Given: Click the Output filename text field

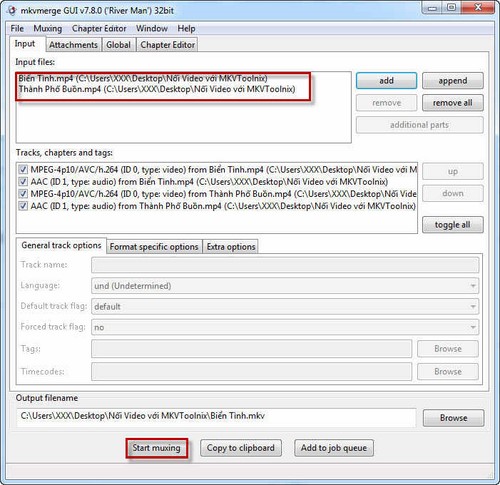Looking at the screenshot, I should 216,417.
